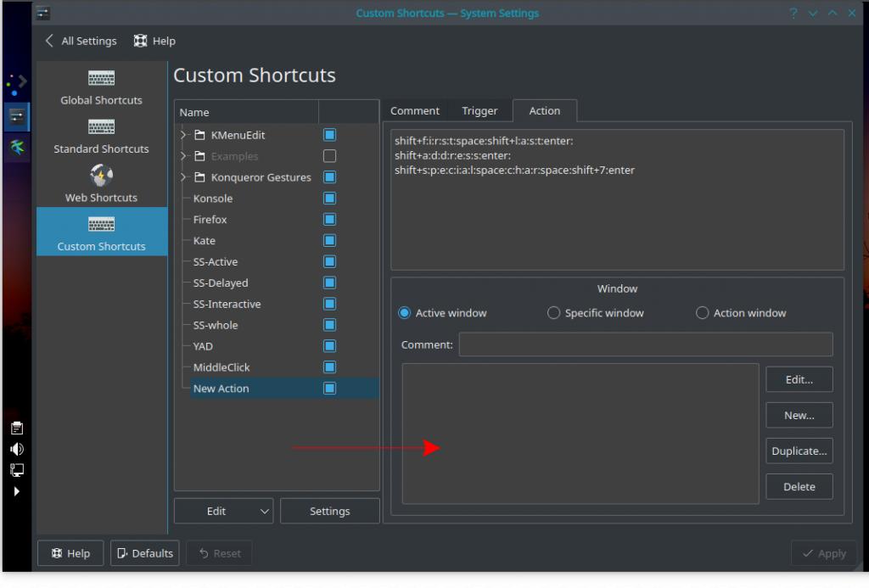The height and width of the screenshot is (588, 869).
Task: Expand the Konqueror Gestures group
Action: point(184,177)
